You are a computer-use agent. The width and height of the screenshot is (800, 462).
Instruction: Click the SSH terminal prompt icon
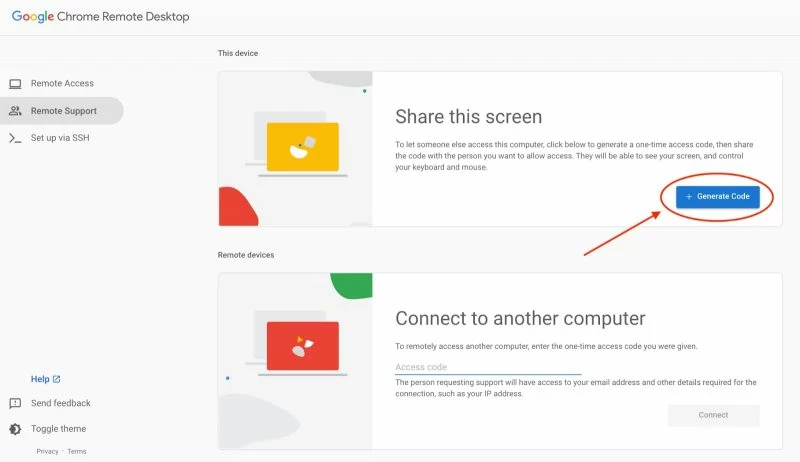(15, 138)
